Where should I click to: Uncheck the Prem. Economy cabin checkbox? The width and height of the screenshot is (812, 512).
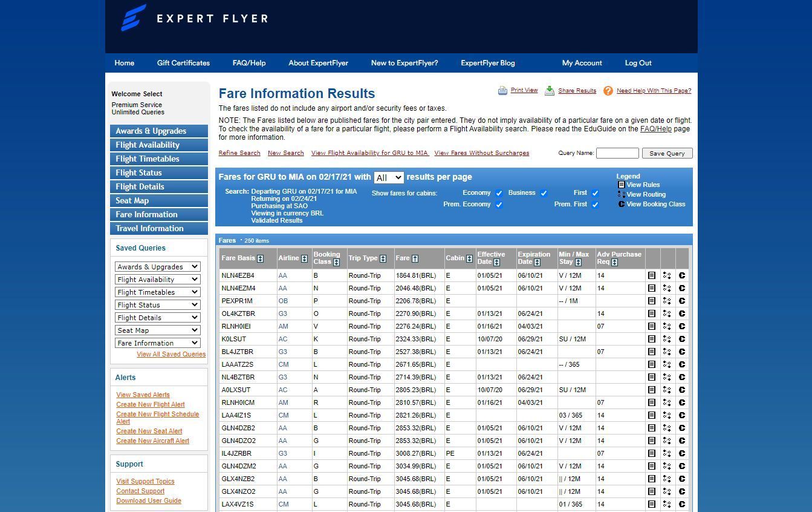(x=499, y=205)
